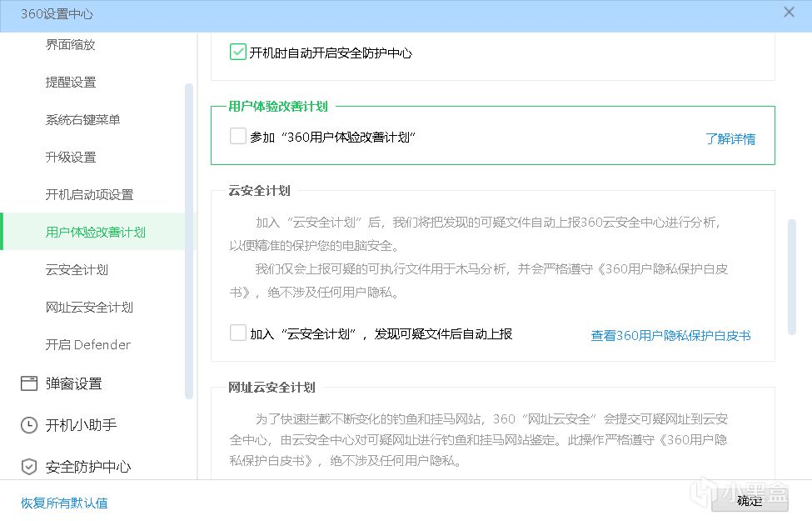This screenshot has width=812, height=521.
Task: Open 升级设置 sidebar item
Action: 71,157
